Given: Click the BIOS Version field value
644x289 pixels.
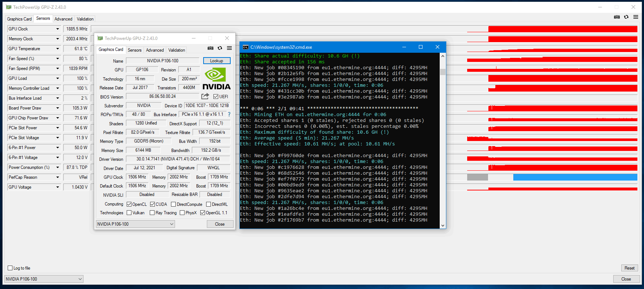Looking at the screenshot, I should pyautogui.click(x=163, y=96).
